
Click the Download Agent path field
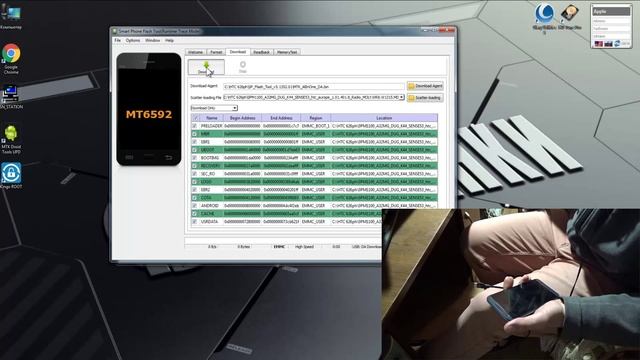(x=313, y=87)
